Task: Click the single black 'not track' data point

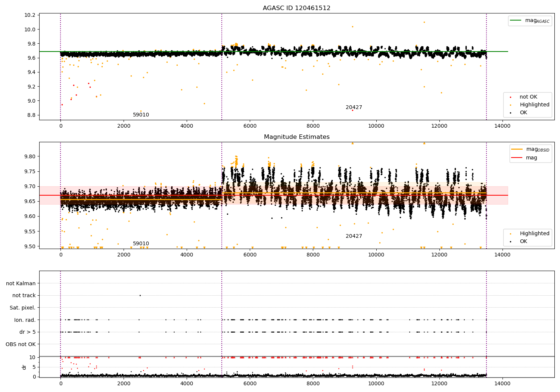Action: tap(140, 296)
